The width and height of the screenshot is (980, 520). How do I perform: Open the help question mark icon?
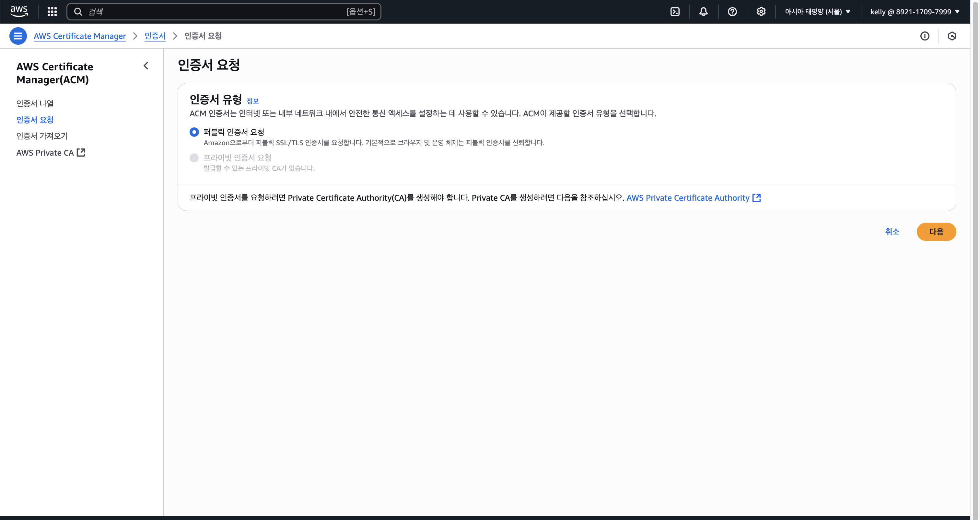tap(732, 11)
